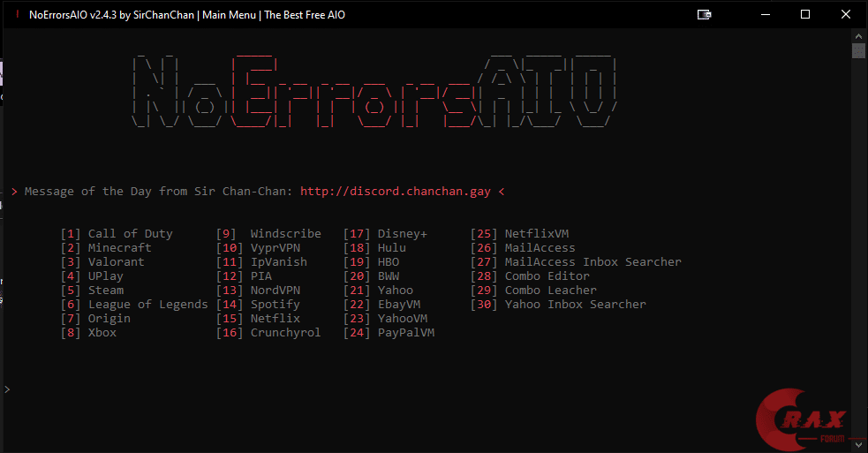Click the vertical scrollbar thumb
Viewport: 868px width, 453px height.
pyautogui.click(x=858, y=51)
